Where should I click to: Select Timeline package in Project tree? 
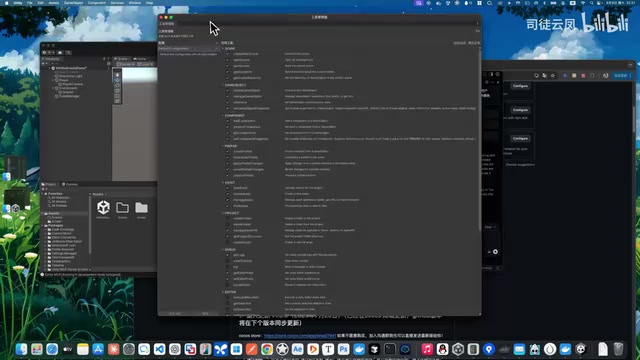(x=57, y=265)
